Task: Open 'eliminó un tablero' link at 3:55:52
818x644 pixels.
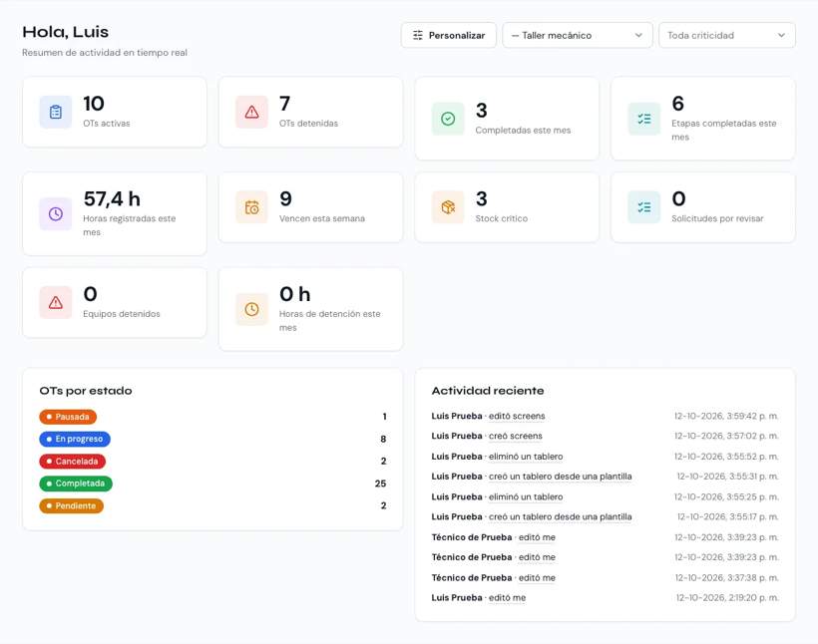Action: (x=526, y=457)
